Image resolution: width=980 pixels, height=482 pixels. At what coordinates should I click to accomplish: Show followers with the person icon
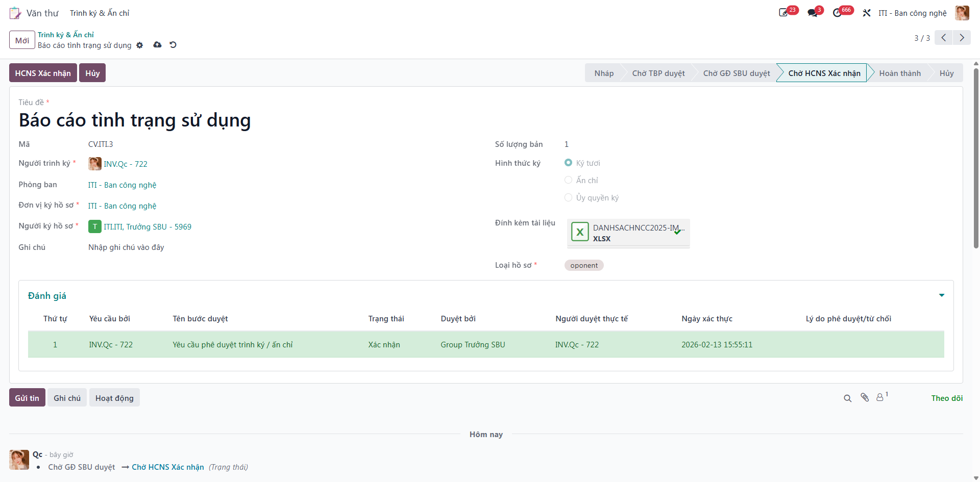[880, 397]
